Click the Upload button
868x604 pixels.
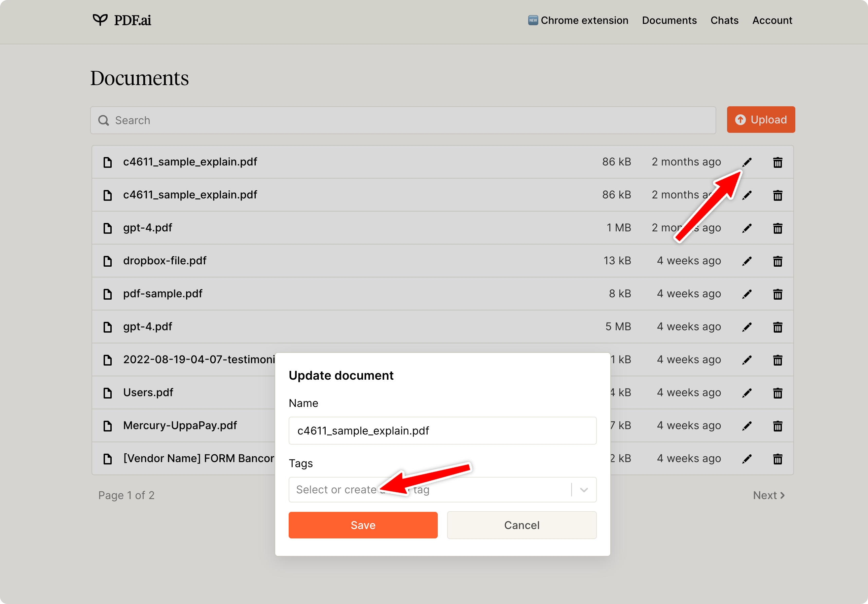[761, 120]
